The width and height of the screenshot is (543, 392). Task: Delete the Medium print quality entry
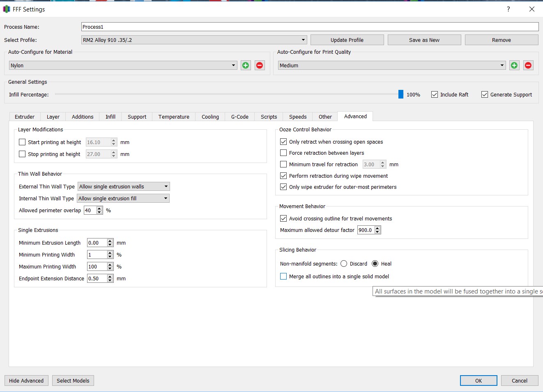[x=528, y=65]
